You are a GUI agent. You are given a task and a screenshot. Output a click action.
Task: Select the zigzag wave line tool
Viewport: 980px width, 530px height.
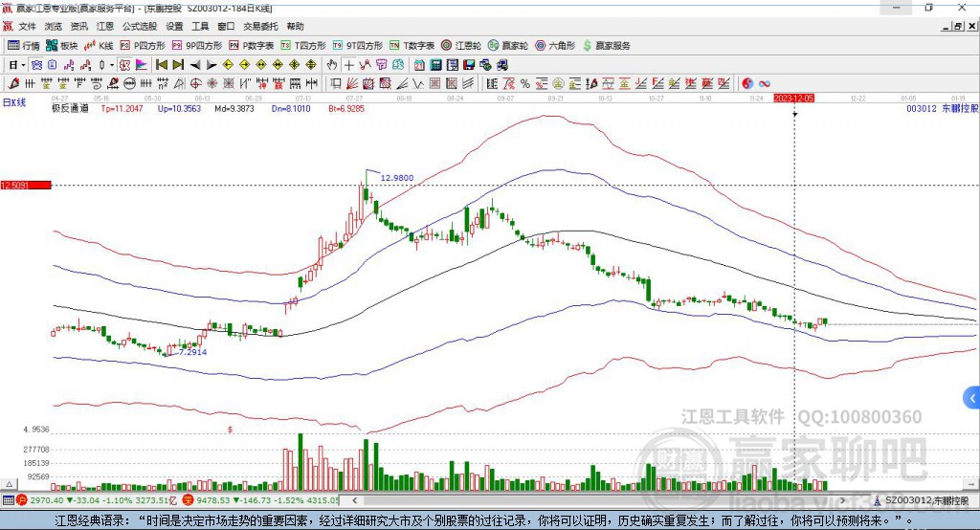417,84
